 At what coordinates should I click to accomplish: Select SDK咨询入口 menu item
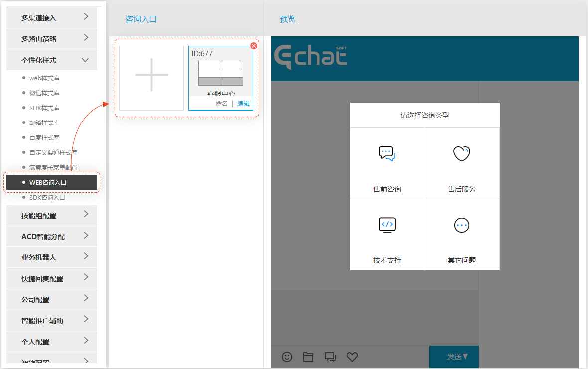(x=47, y=197)
